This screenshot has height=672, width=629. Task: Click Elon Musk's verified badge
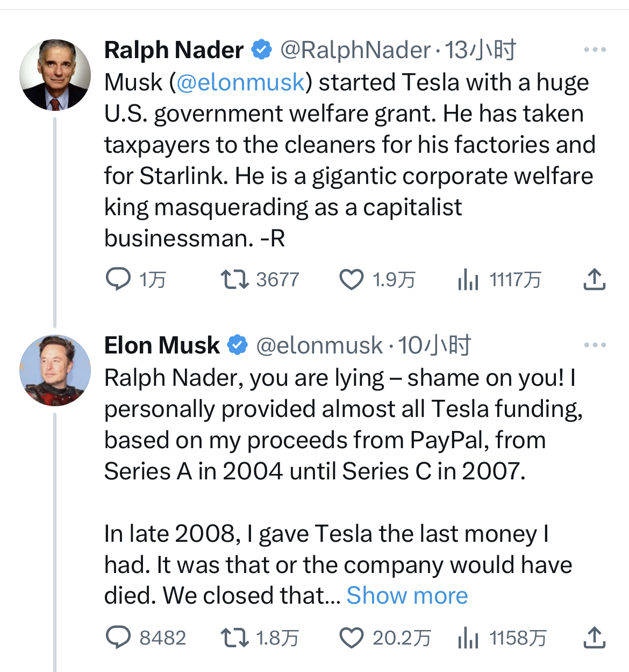(x=238, y=345)
